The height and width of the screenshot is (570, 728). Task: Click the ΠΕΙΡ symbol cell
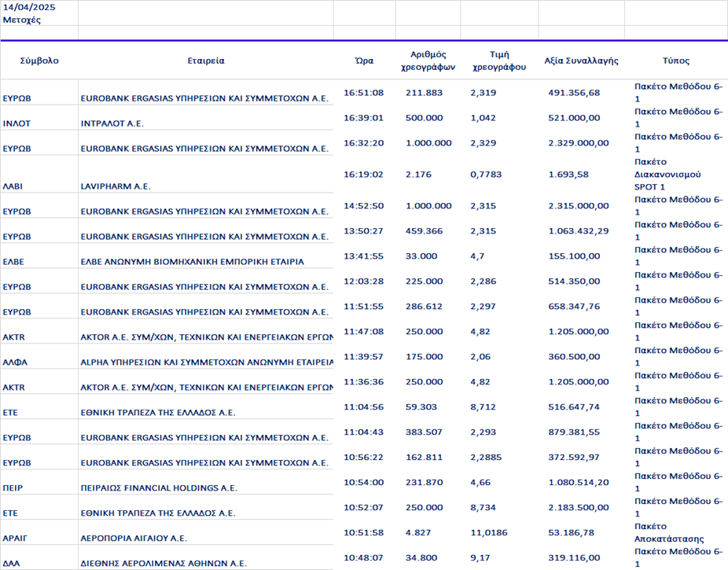click(x=13, y=488)
